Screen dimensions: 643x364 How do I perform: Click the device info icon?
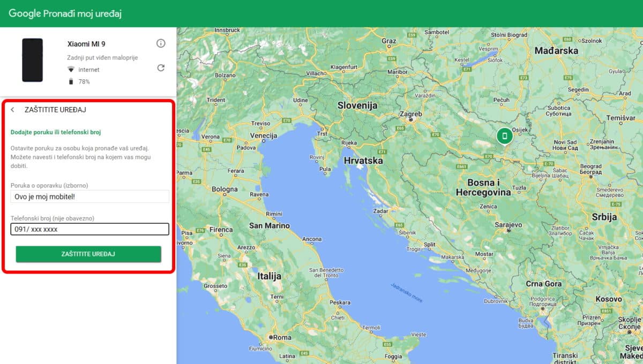pyautogui.click(x=161, y=43)
